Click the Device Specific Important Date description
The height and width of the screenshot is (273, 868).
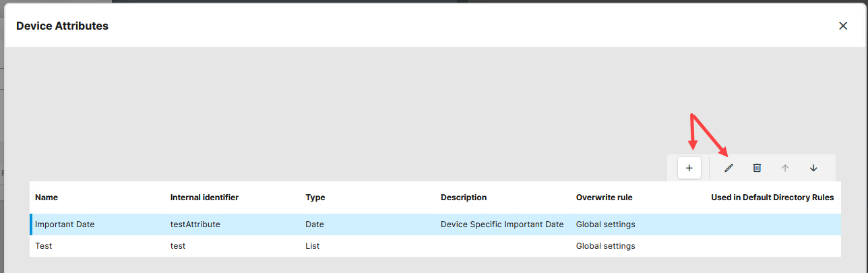point(502,224)
